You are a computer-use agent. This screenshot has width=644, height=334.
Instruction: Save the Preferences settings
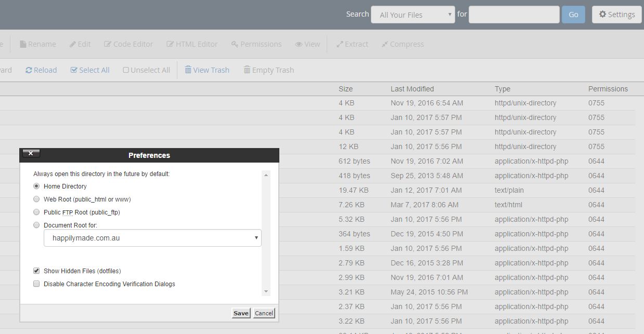click(x=240, y=313)
